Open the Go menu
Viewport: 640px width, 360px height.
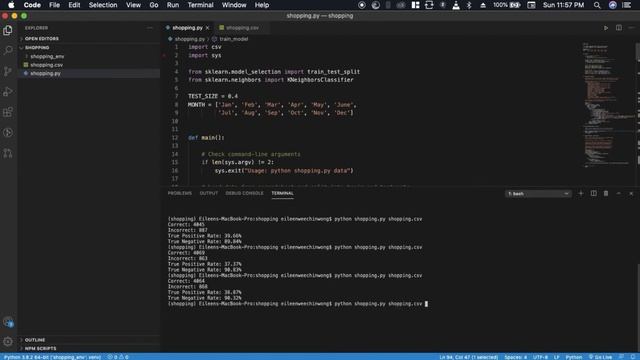(x=154, y=5)
